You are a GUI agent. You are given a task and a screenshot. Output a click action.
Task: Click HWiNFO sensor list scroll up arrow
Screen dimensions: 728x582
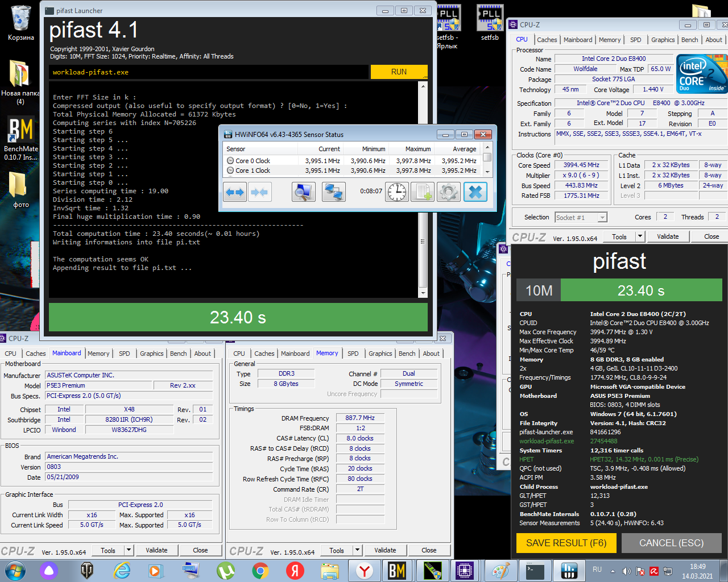click(487, 148)
